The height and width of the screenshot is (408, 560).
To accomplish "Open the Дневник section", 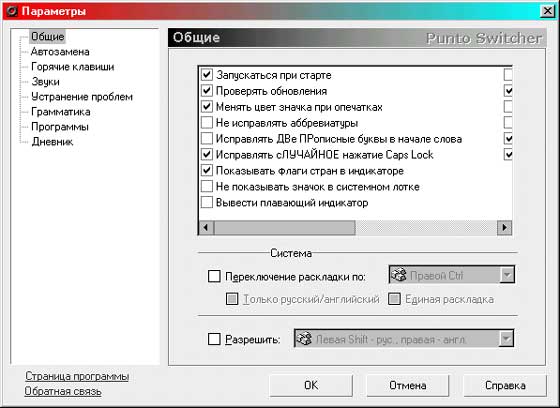I will tap(52, 142).
